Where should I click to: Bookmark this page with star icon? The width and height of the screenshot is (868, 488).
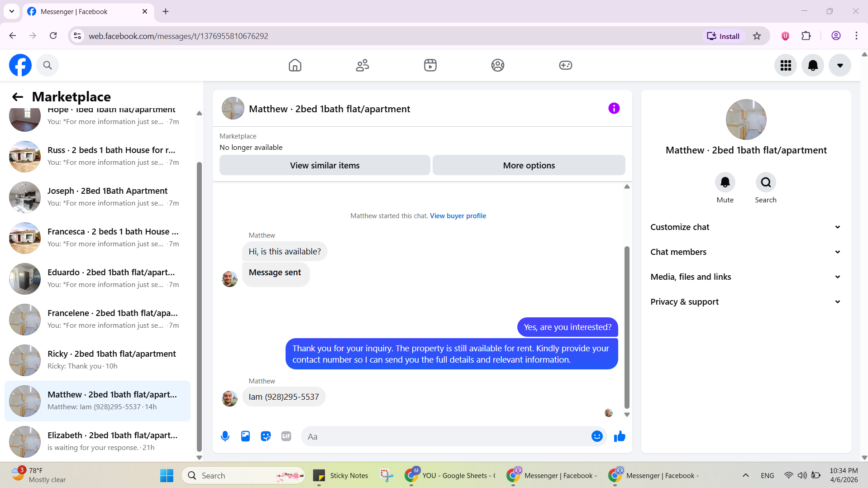pos(757,36)
